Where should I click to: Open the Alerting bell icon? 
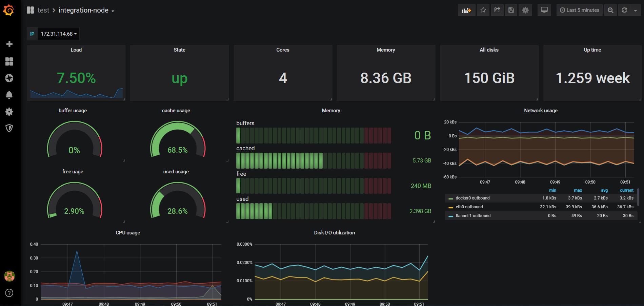9,95
